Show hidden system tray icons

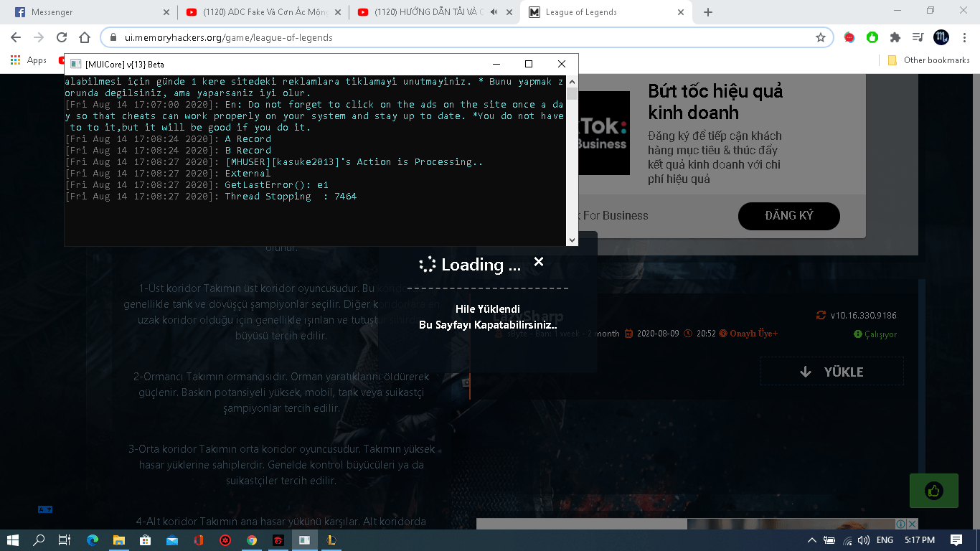click(812, 540)
